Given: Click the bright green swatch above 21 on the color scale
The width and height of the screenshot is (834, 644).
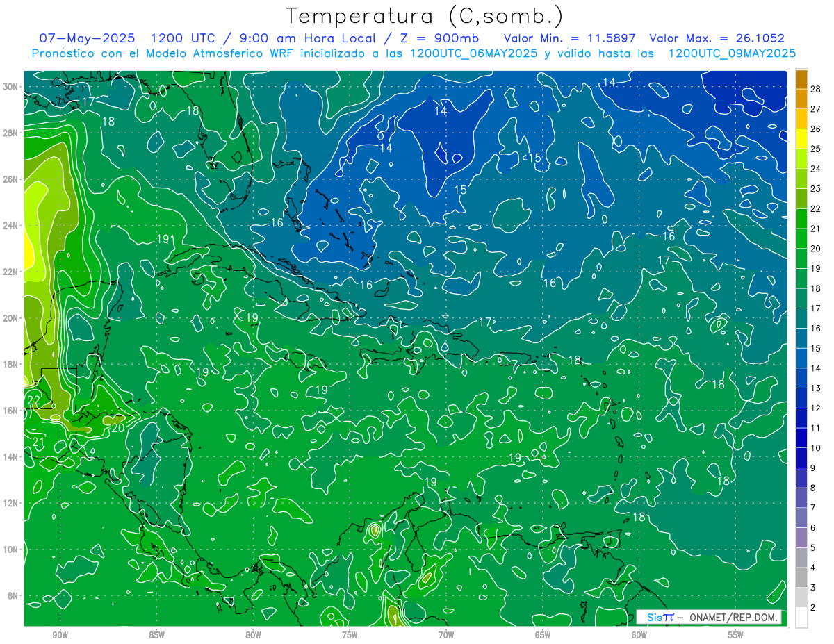Looking at the screenshot, I should point(801,219).
